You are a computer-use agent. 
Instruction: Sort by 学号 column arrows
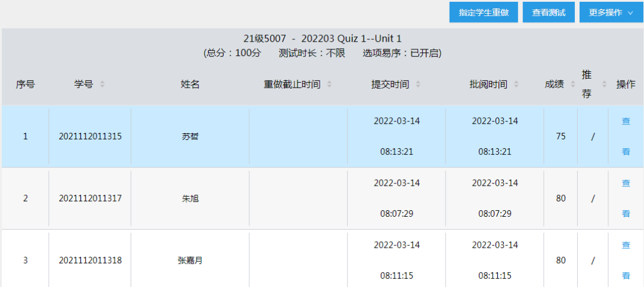(x=103, y=85)
